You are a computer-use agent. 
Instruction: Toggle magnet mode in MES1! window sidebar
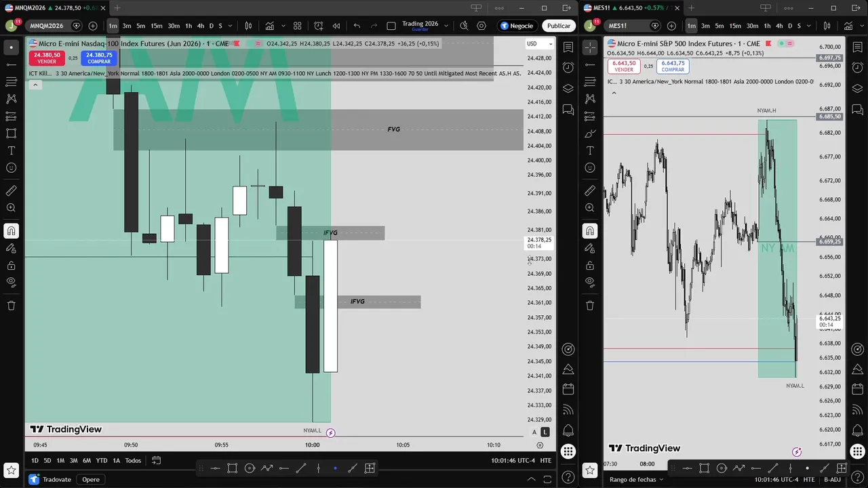pyautogui.click(x=590, y=231)
